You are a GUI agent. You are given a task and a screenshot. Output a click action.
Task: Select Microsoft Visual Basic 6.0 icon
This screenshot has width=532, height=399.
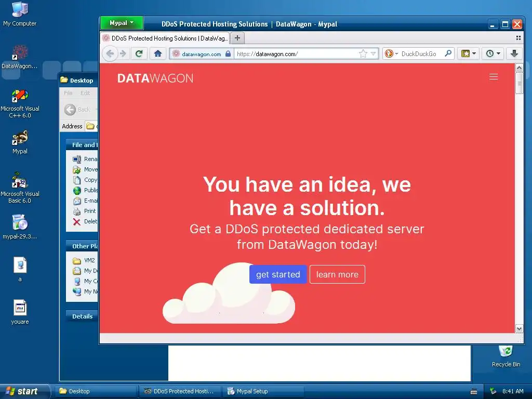[x=20, y=188]
